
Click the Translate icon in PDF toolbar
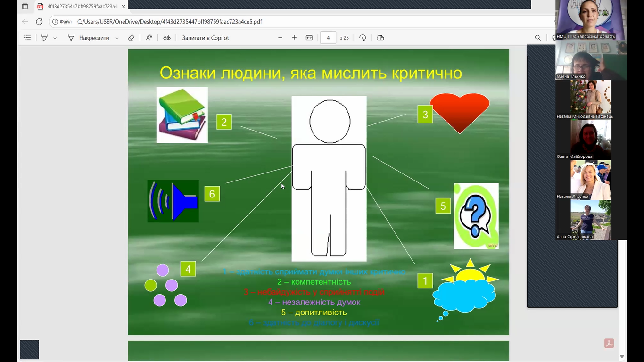pyautogui.click(x=167, y=38)
